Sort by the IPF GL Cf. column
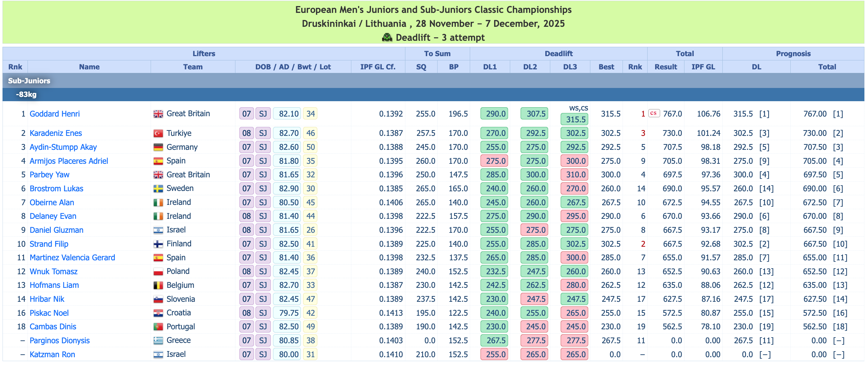This screenshot has width=868, height=369. pyautogui.click(x=377, y=67)
